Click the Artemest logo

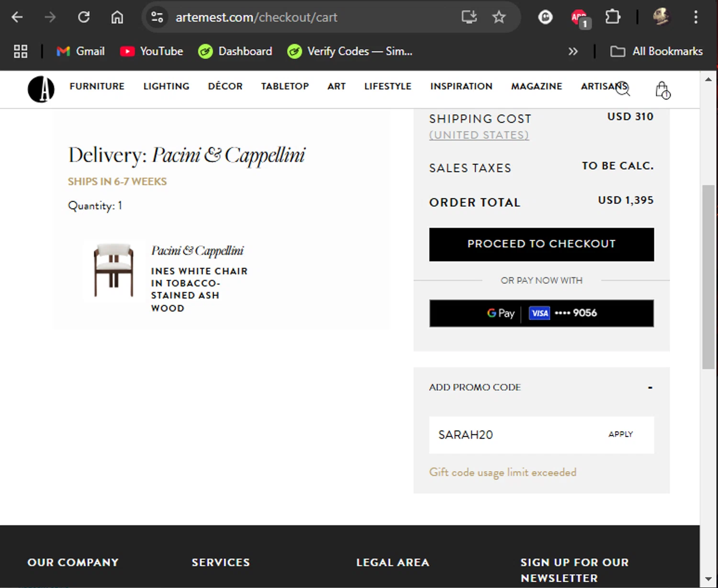click(41, 89)
